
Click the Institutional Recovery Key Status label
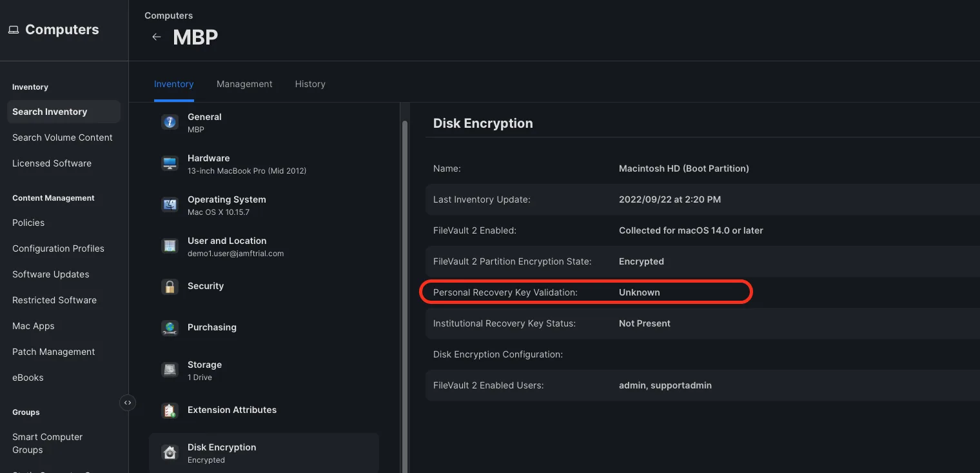tap(505, 323)
